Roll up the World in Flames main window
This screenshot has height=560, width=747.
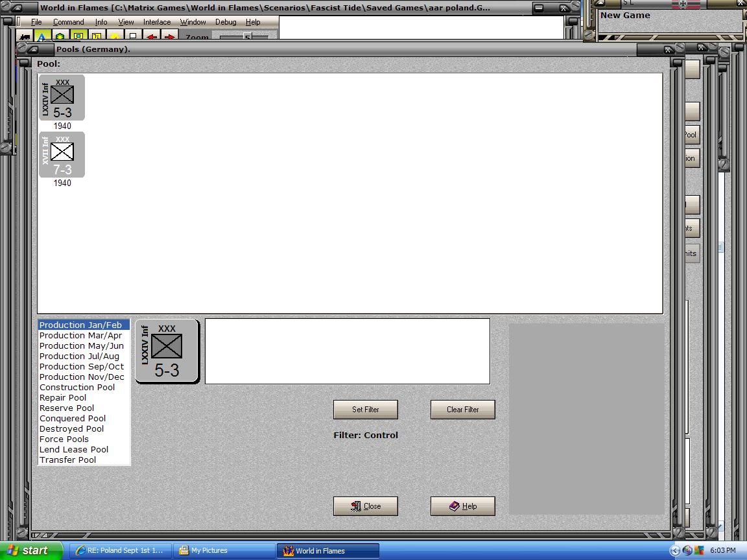16,8
